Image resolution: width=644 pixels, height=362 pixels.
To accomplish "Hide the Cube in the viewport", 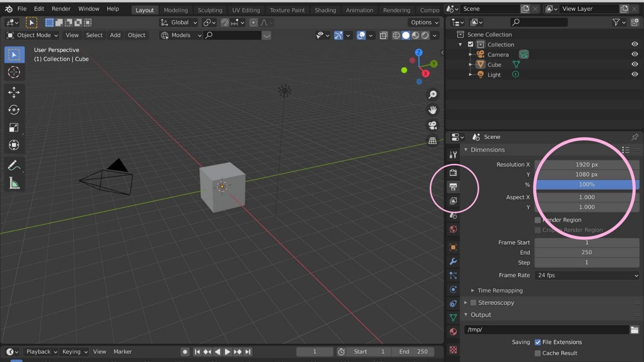I will point(635,64).
